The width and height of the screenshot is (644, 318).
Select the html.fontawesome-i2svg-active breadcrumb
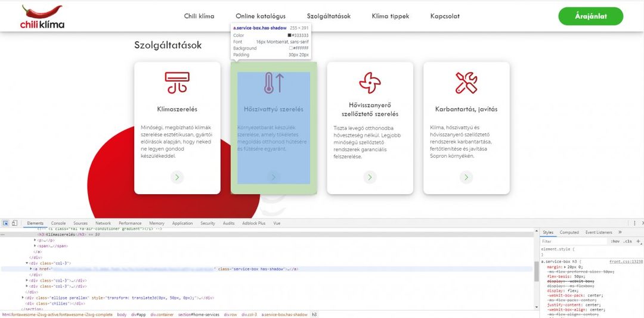[57, 314]
